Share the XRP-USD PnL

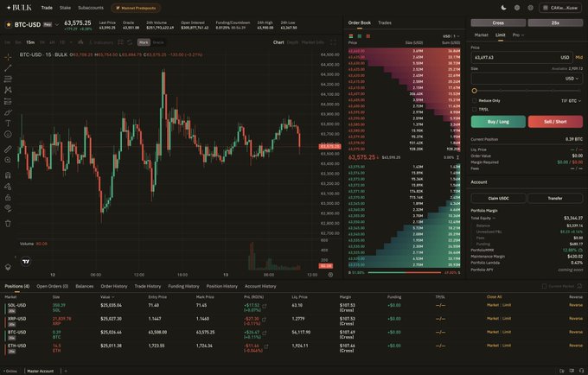coord(264,320)
